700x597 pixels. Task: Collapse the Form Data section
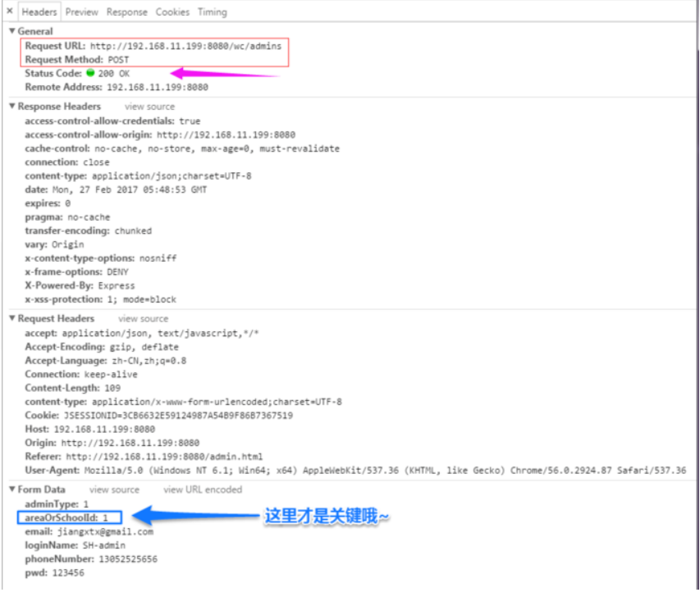pyautogui.click(x=11, y=490)
